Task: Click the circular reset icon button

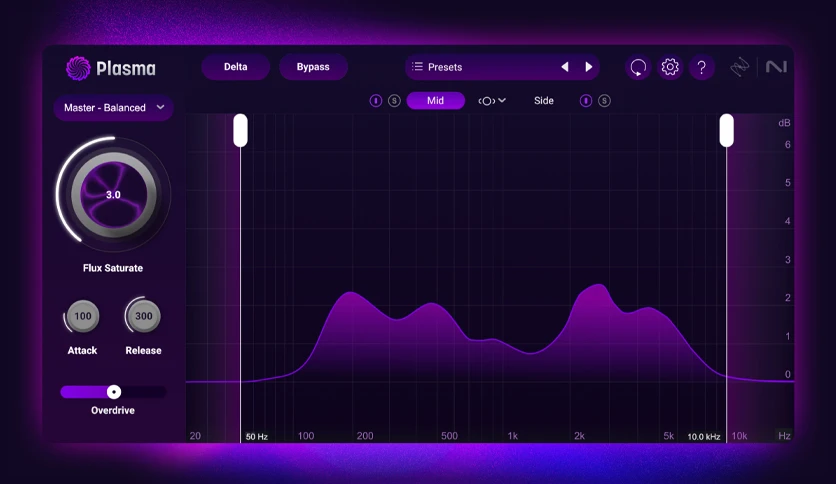Action: point(638,67)
